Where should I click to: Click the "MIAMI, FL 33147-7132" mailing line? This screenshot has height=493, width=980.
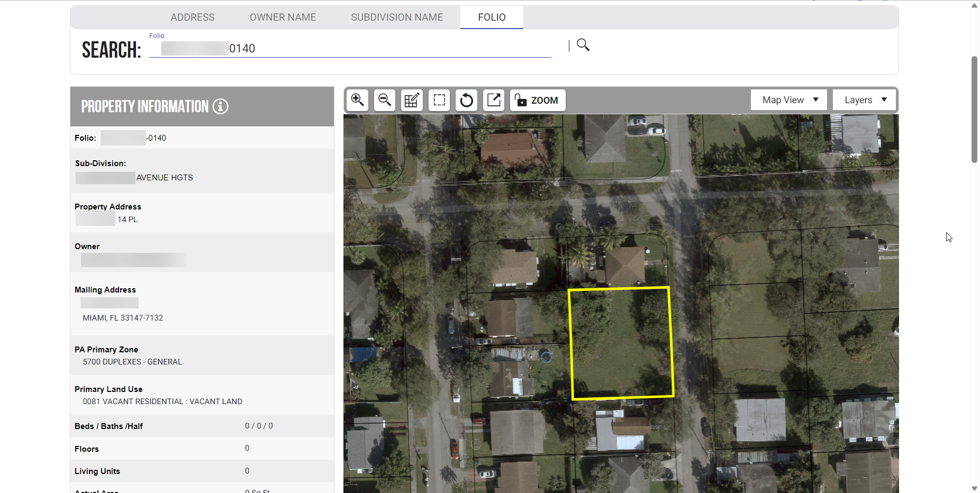tap(123, 318)
